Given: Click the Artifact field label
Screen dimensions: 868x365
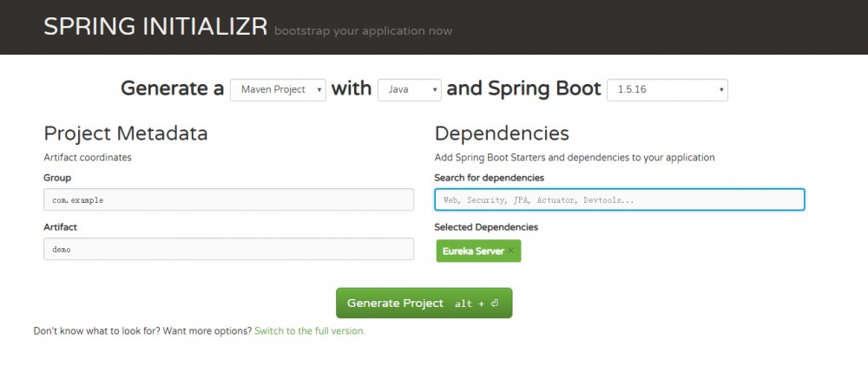Looking at the screenshot, I should tap(61, 227).
